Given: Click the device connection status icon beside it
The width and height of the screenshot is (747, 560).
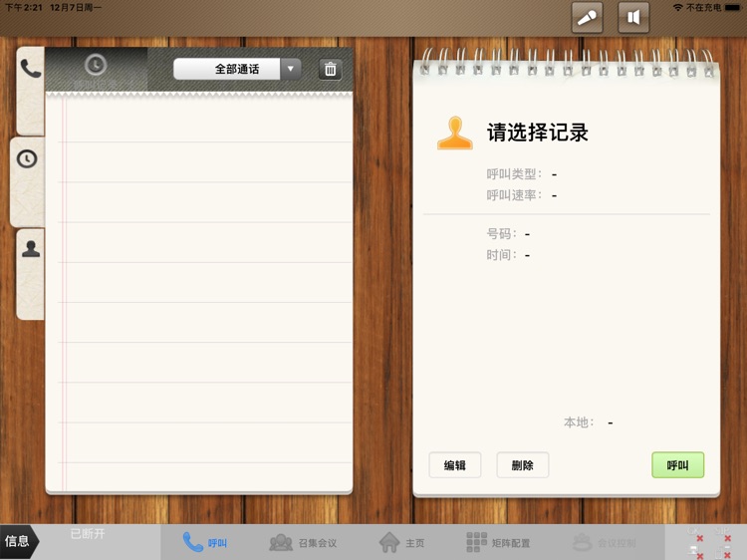Looking at the screenshot, I should [x=722, y=551].
